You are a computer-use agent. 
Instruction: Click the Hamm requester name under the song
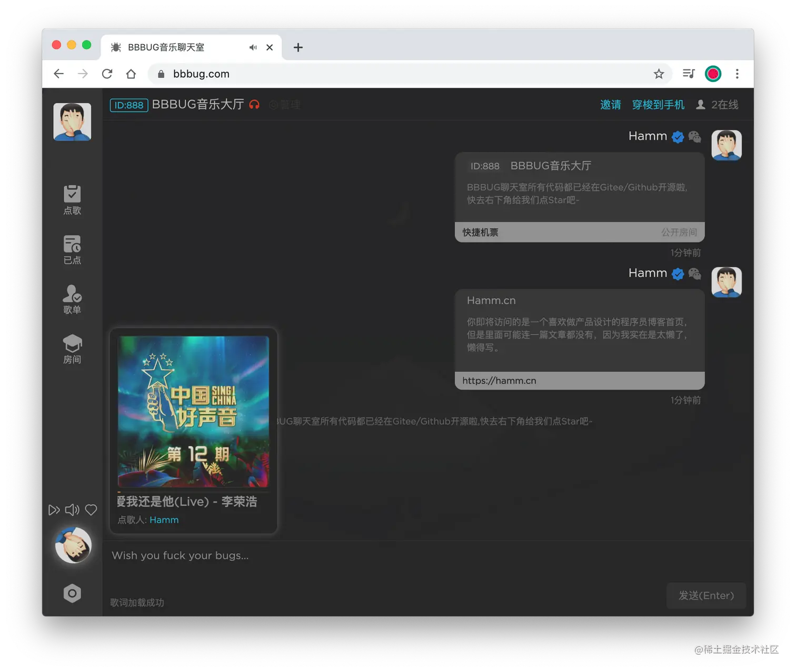(x=164, y=520)
